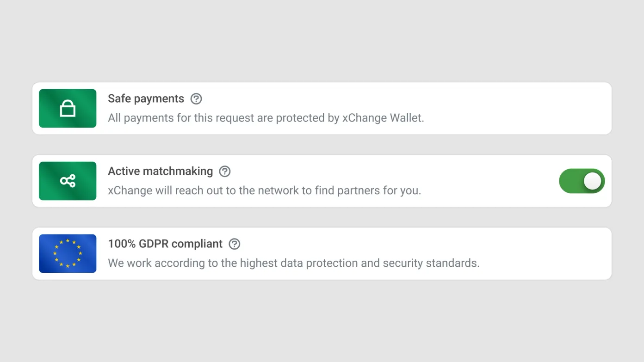Click the 100% GDPR compliant heading

tap(165, 244)
